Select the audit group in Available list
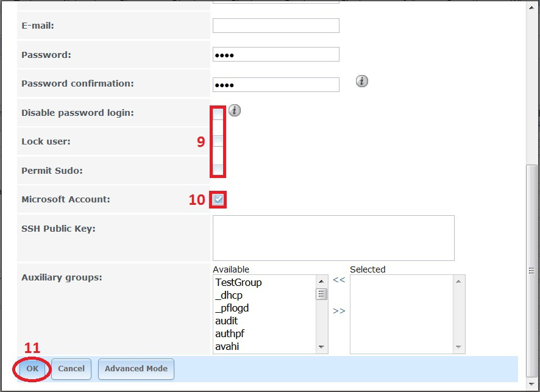This screenshot has height=392, width=540. coord(227,321)
